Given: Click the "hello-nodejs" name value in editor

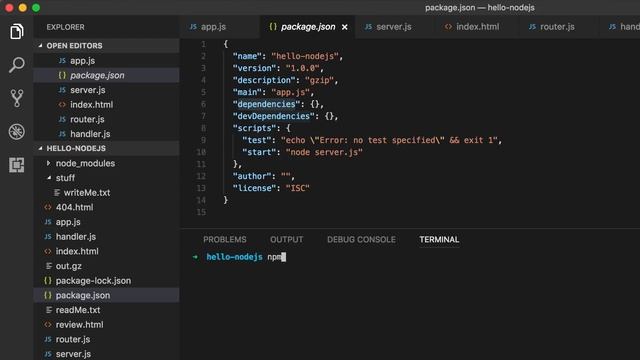Looking at the screenshot, I should [305, 56].
